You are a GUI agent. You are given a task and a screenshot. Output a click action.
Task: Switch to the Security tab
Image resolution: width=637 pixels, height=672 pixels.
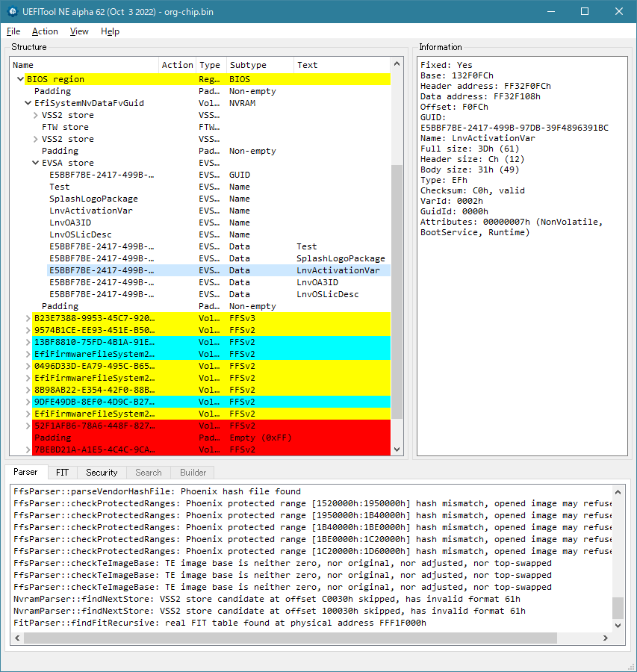click(x=102, y=473)
